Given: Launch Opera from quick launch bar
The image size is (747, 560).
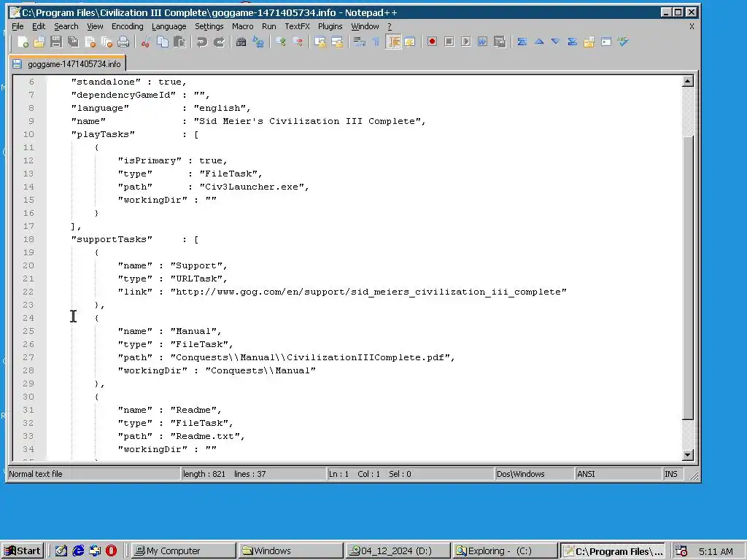Looking at the screenshot, I should 112,551.
